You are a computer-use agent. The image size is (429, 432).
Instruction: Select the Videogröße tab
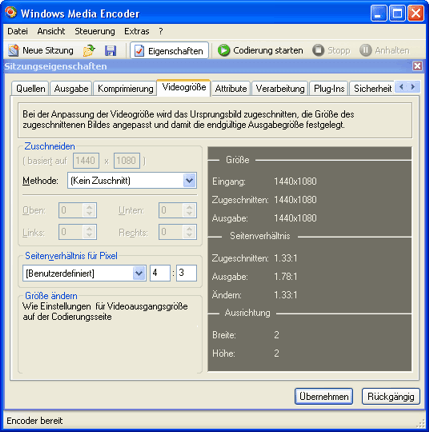[184, 88]
